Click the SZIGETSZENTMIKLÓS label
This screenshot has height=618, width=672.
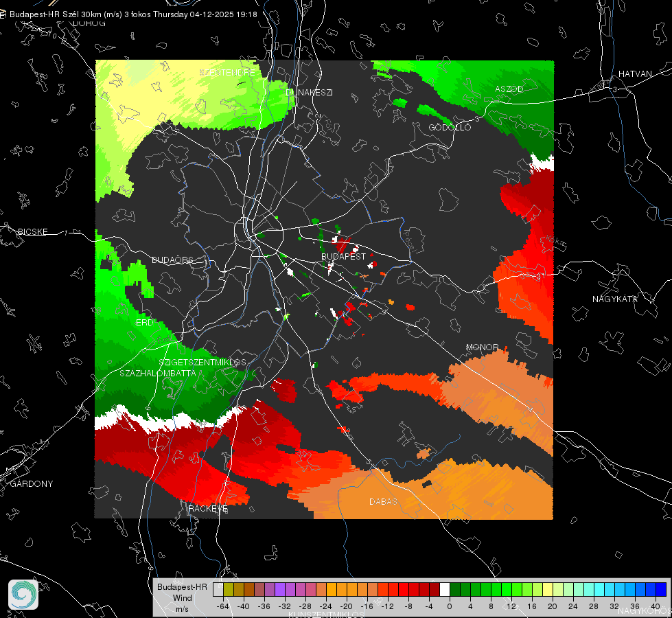202,362
